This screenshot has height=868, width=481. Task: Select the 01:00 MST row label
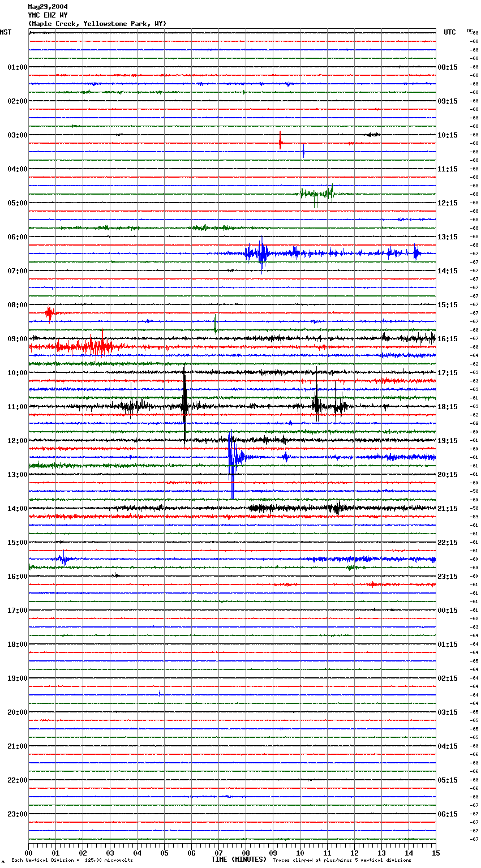18,67
